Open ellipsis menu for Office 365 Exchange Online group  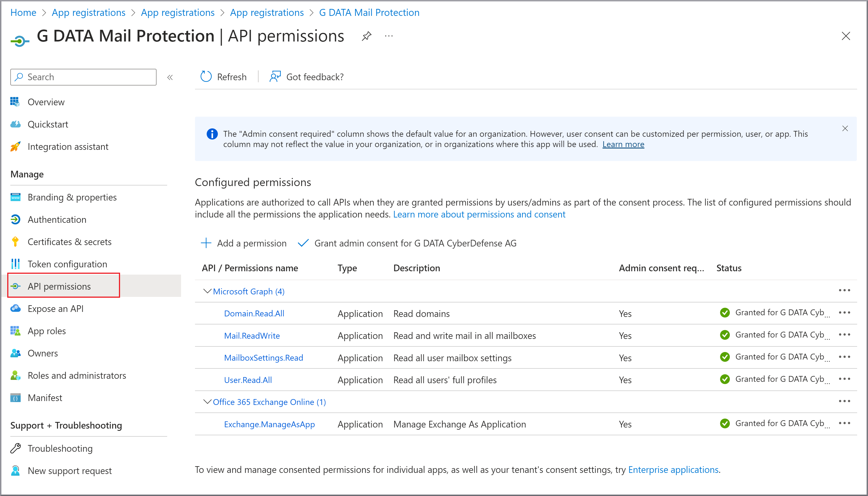click(x=844, y=401)
